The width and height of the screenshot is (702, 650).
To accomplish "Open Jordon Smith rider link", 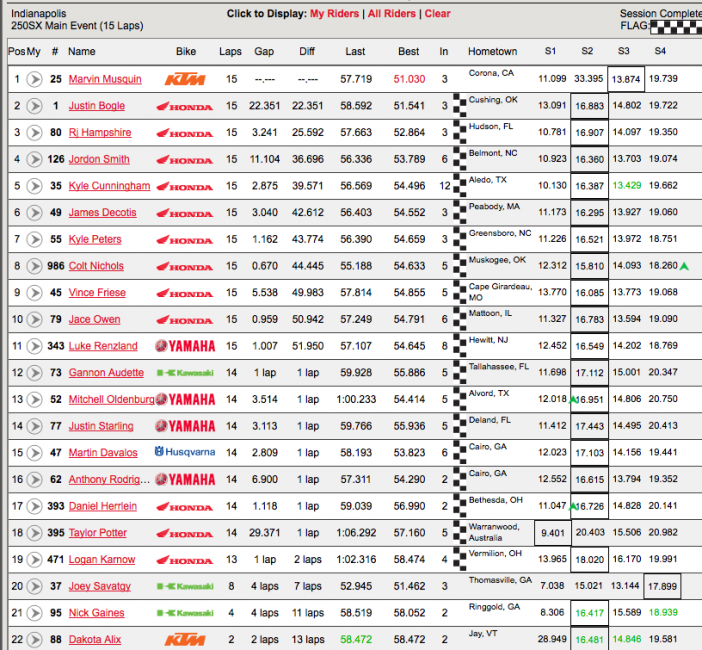I will point(99,159).
